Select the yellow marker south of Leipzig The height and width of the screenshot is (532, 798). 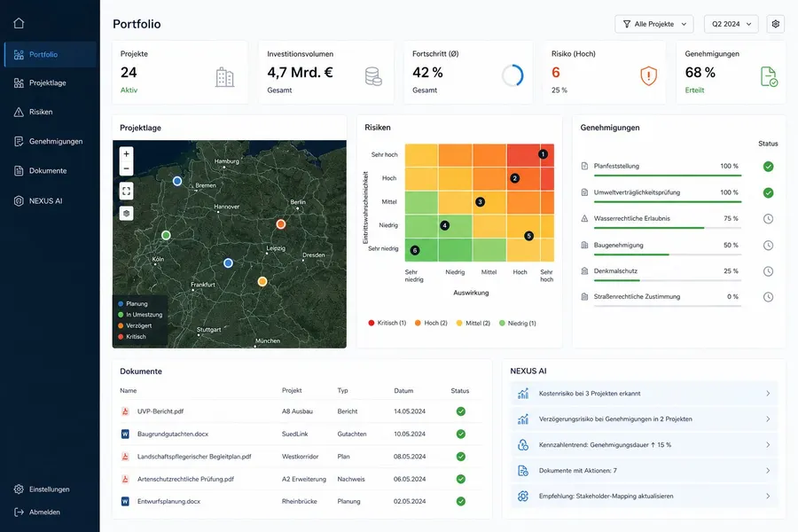click(x=262, y=281)
